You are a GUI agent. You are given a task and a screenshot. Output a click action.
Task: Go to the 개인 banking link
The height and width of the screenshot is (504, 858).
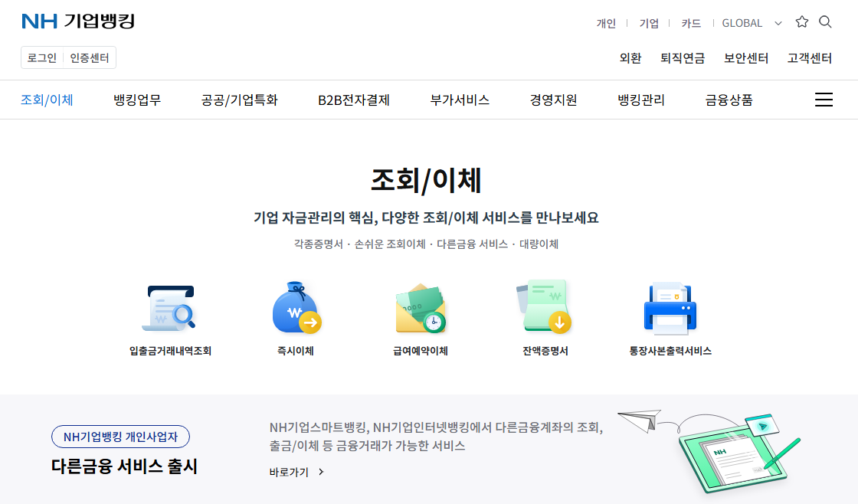[606, 23]
